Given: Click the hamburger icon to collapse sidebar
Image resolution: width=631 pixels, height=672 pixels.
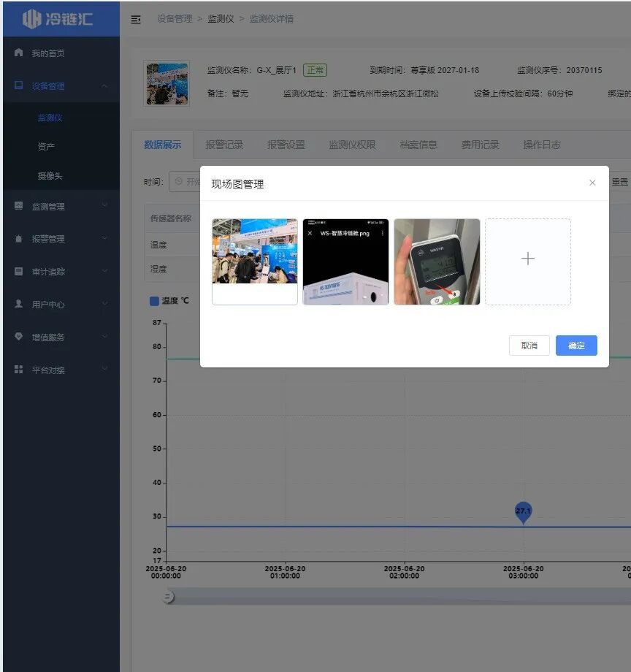Looking at the screenshot, I should point(136,20).
